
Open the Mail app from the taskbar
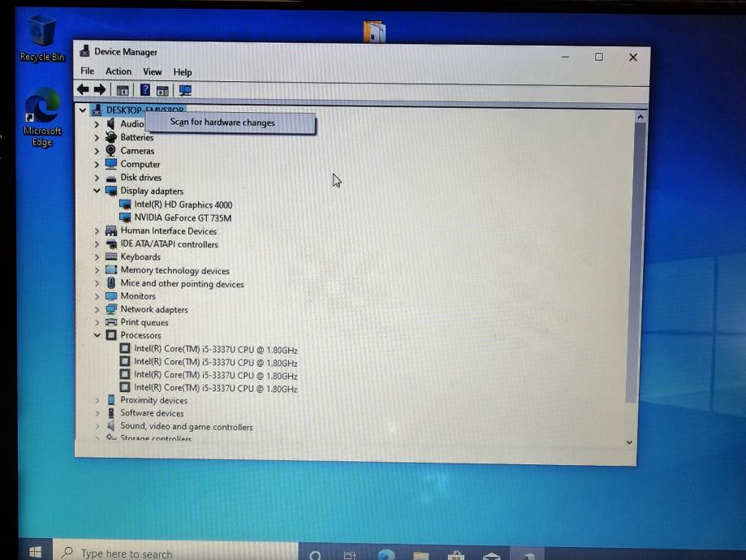click(491, 555)
